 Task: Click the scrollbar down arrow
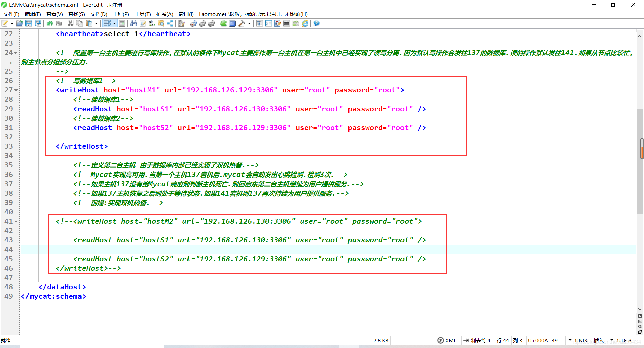pos(640,309)
